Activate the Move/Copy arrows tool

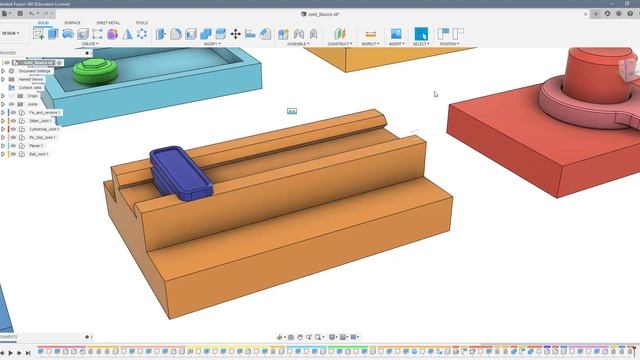[236, 34]
